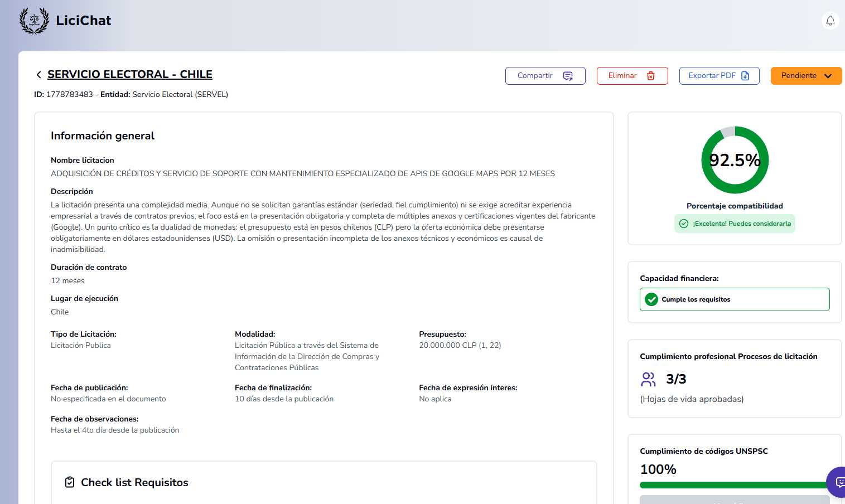Open the notifications bell
The height and width of the screenshot is (504, 845).
830,21
